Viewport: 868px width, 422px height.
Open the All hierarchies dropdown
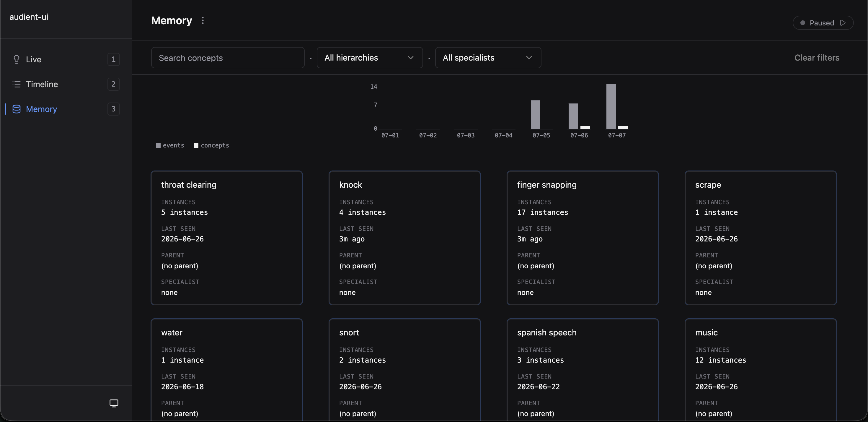(370, 58)
